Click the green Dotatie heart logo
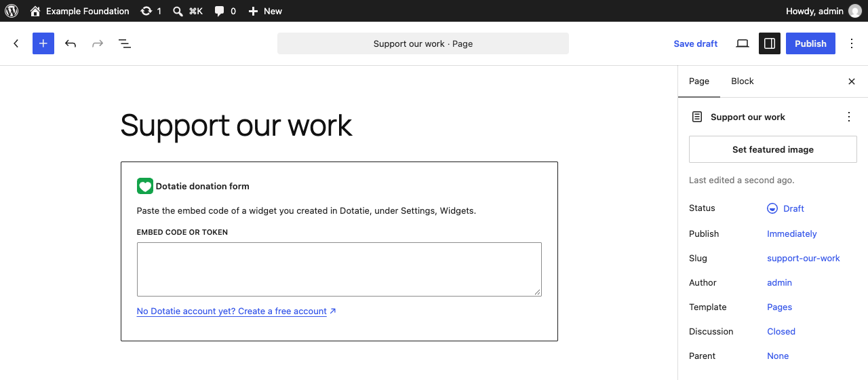Screen dimensions: 868x380 click(x=145, y=186)
